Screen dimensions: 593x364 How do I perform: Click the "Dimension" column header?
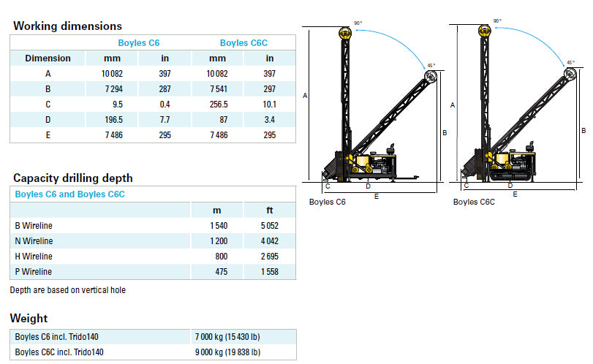coord(48,58)
